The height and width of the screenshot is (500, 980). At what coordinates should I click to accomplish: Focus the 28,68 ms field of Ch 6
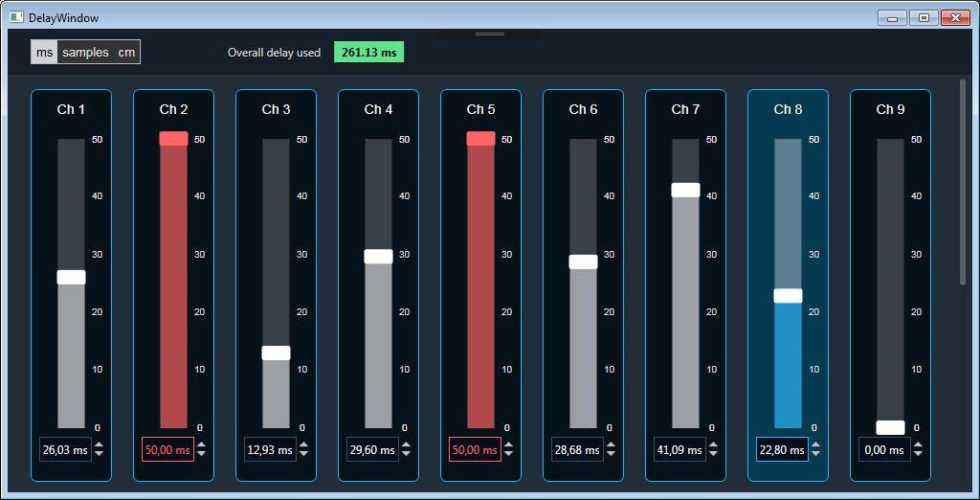577,449
